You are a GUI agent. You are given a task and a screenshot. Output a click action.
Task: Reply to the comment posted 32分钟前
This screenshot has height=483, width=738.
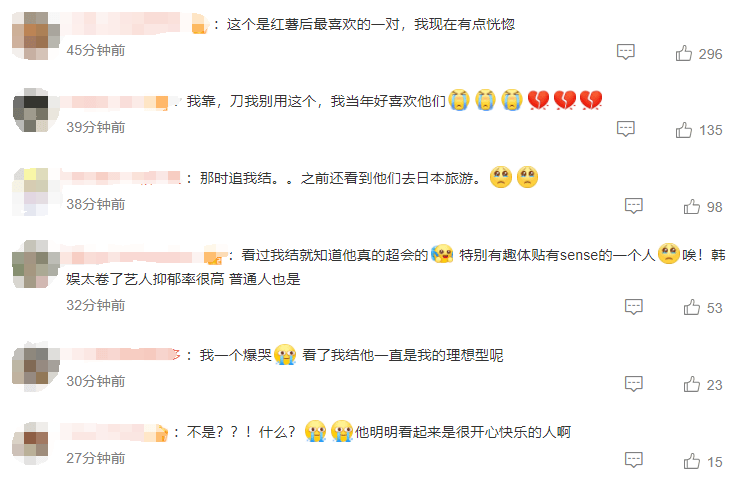(x=634, y=306)
